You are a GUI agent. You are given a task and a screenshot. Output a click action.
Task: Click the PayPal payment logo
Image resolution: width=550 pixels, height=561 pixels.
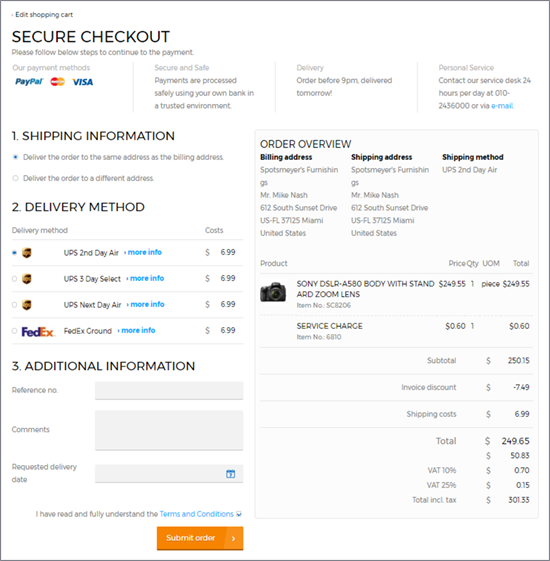(29, 82)
